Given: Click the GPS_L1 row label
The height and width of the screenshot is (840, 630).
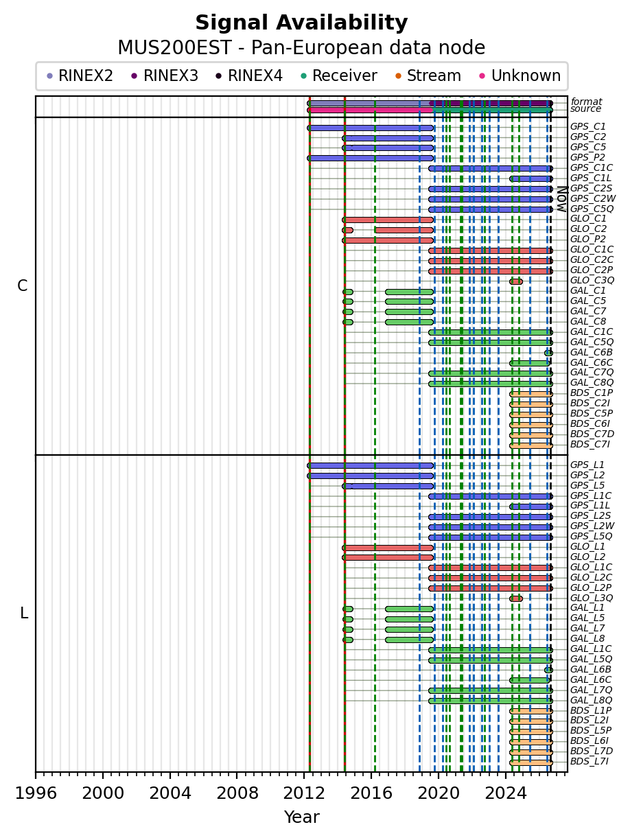Looking at the screenshot, I should (x=587, y=465).
